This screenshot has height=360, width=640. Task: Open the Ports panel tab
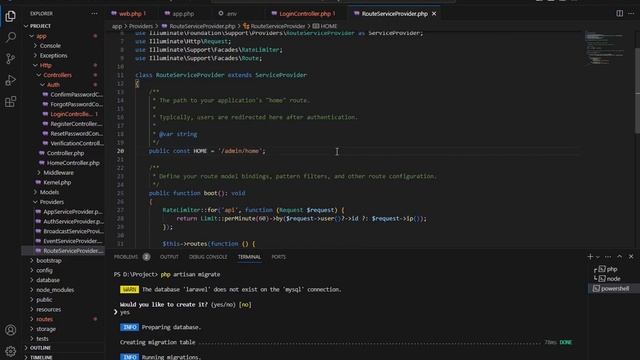click(278, 257)
